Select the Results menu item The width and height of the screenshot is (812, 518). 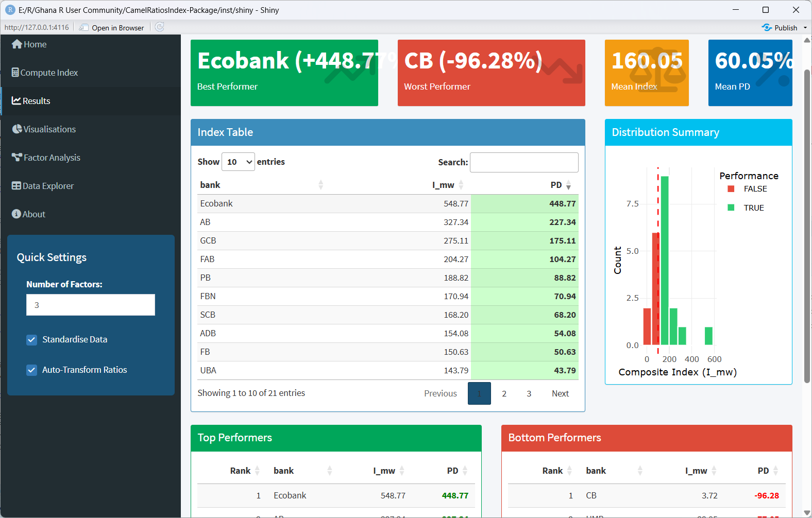91,101
